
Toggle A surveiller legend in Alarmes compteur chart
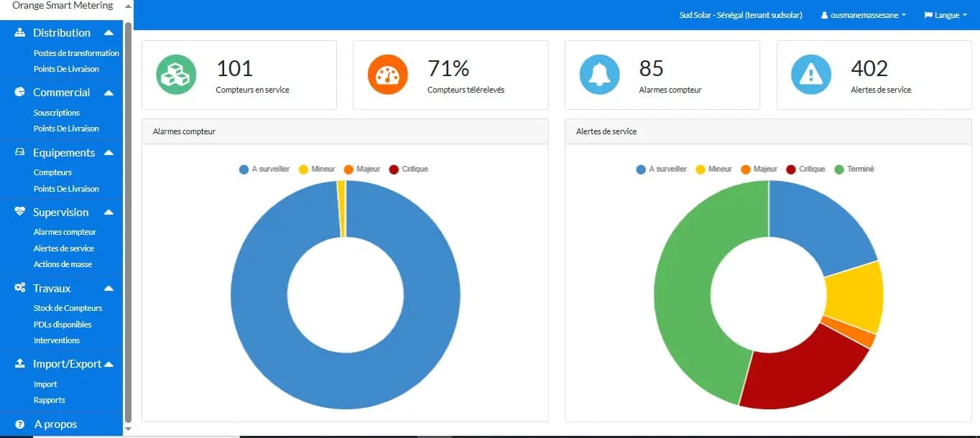264,169
